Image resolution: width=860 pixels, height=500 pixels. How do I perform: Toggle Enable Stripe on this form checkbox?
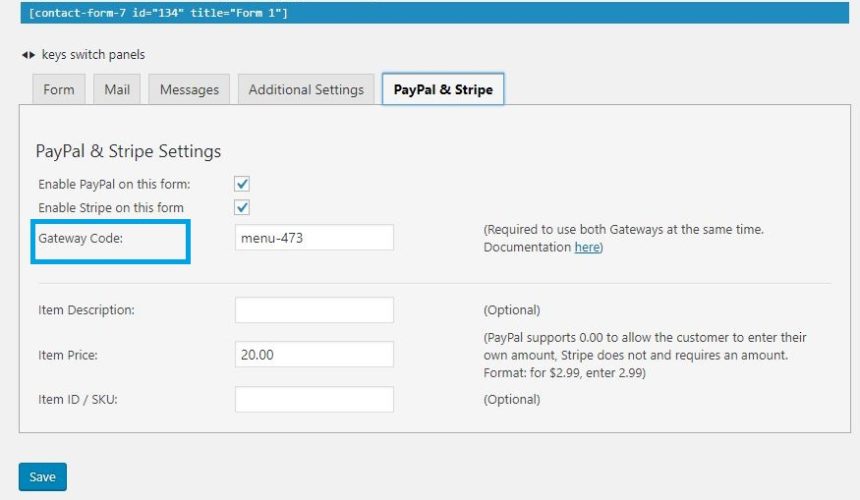point(242,207)
